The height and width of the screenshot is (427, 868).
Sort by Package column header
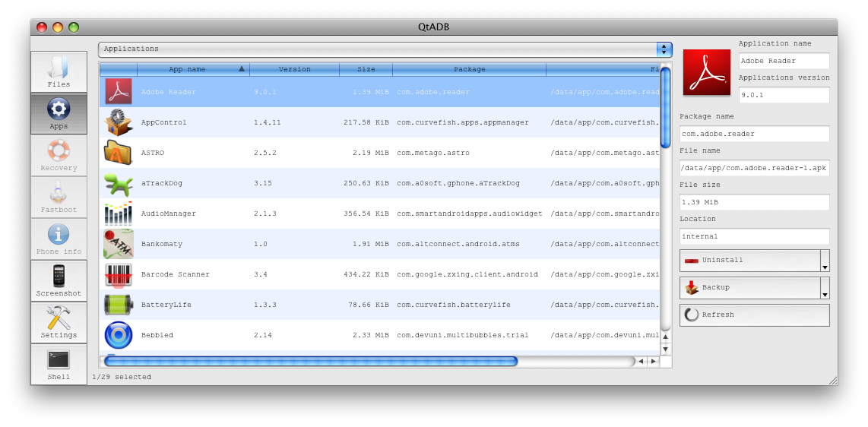pos(470,69)
